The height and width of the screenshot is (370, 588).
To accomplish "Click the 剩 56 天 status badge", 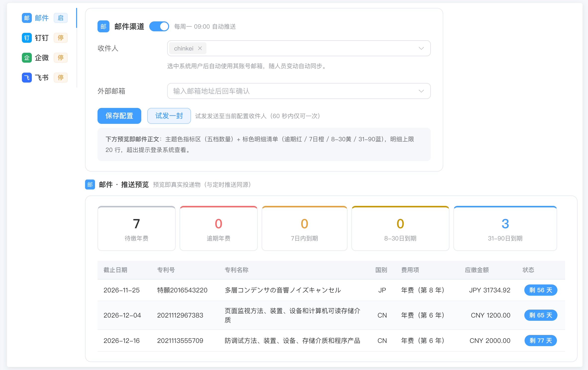I will point(541,290).
